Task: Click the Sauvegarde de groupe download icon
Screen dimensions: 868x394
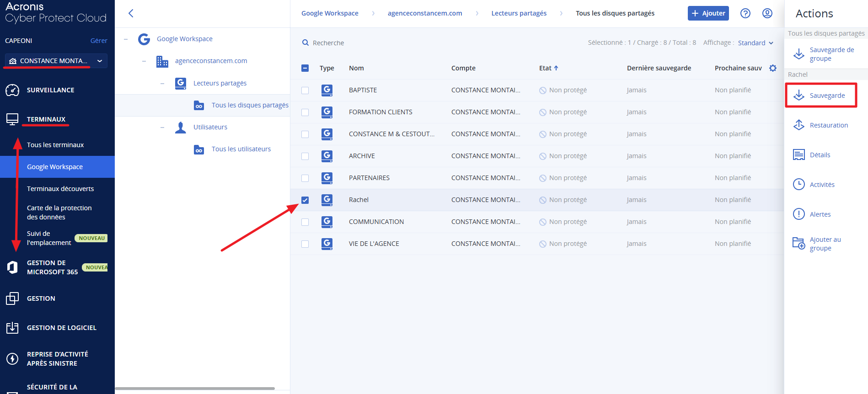Action: coord(799,54)
